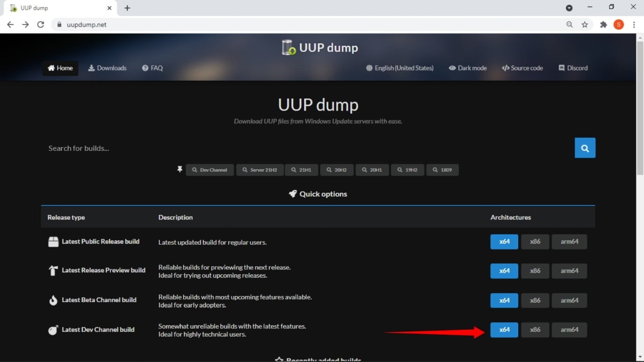Click the Quick options rocket icon
Image resolution: width=644 pixels, height=362 pixels.
(x=293, y=194)
